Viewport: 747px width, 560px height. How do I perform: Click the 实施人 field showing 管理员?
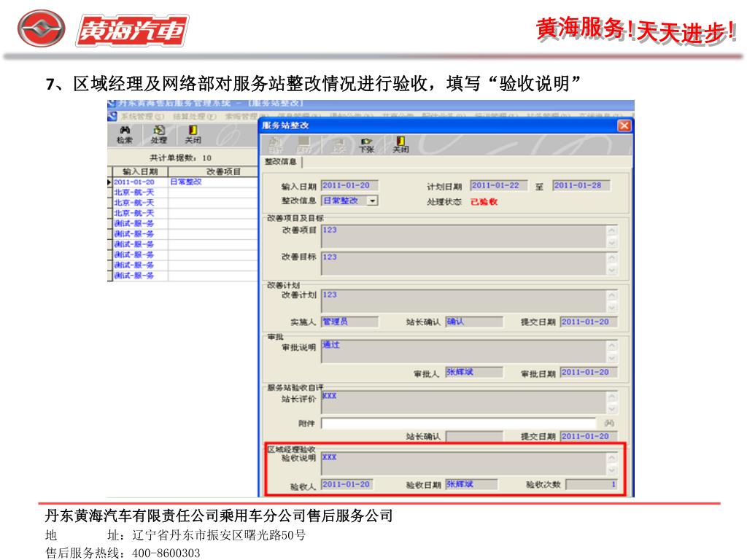point(349,322)
